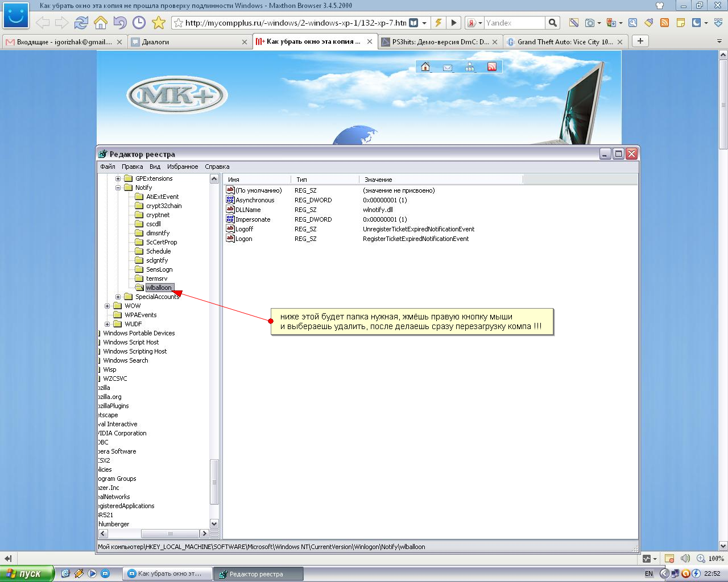
Task: Click the go arrow next to address bar
Action: 453,23
